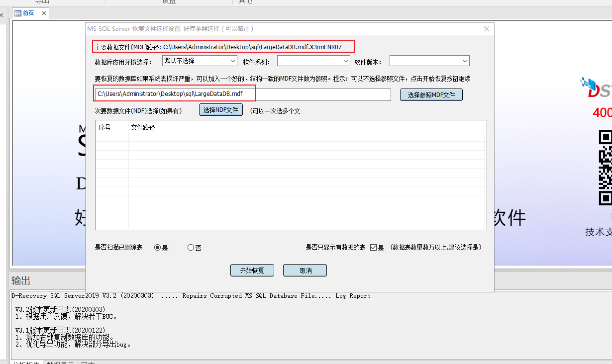This screenshot has width=612, height=364.
Task: Click the main MDF path text
Action: 218,47
